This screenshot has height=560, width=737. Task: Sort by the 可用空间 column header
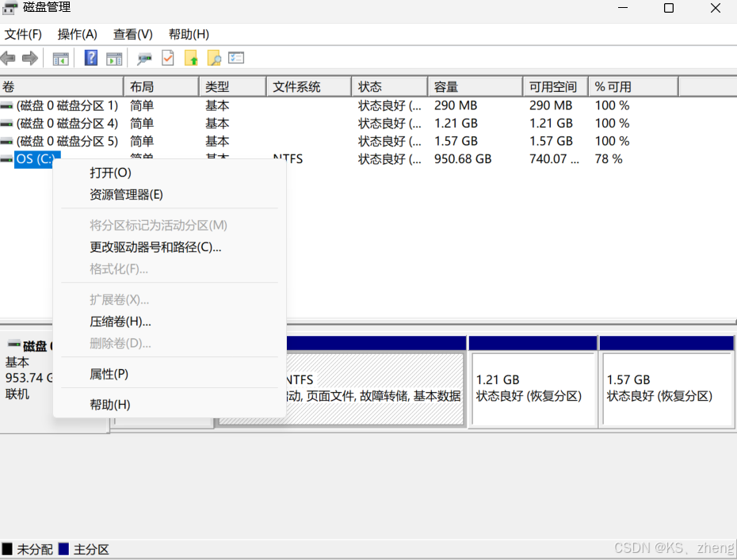[556, 87]
